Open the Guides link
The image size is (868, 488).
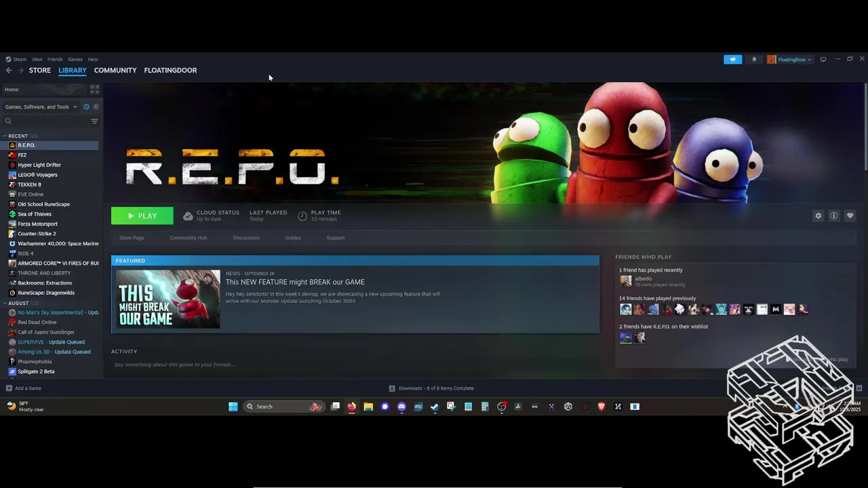tap(293, 238)
